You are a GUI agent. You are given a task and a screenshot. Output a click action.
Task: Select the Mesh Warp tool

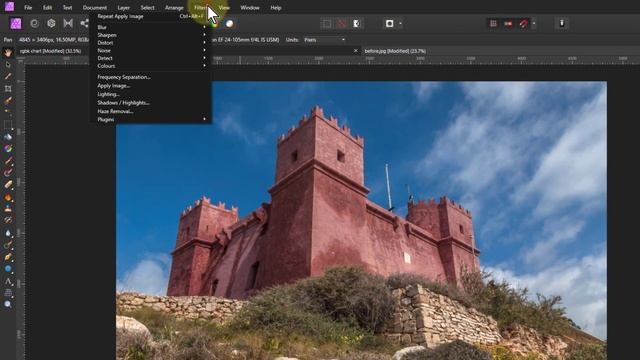tap(8, 293)
